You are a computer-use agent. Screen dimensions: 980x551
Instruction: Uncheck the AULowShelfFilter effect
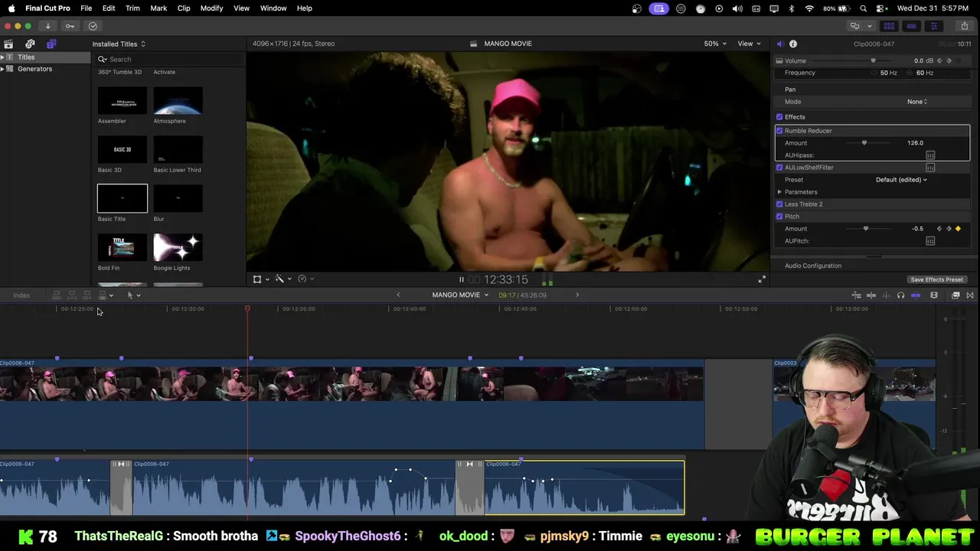(x=779, y=168)
